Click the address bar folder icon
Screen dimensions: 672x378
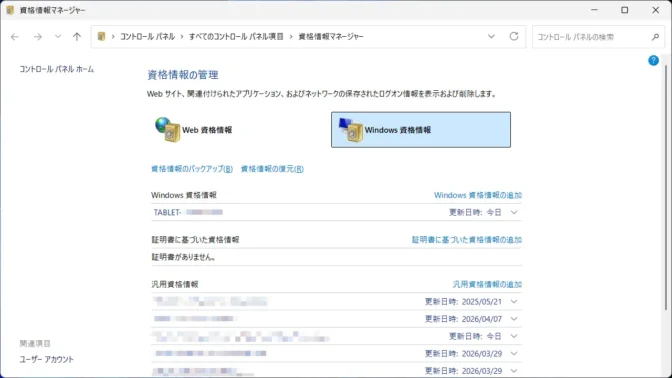[x=102, y=36]
